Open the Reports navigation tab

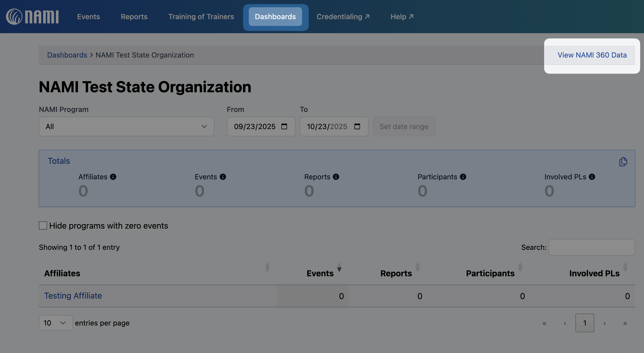[134, 17]
